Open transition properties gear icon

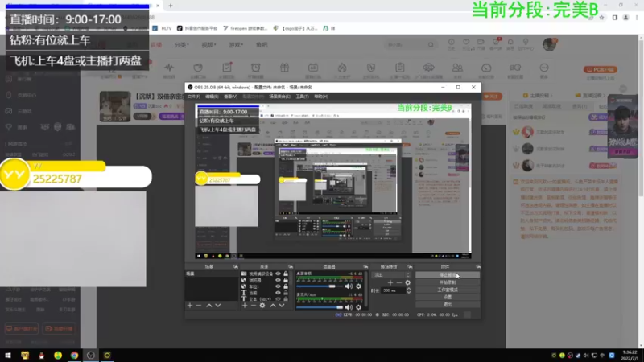[x=408, y=282]
